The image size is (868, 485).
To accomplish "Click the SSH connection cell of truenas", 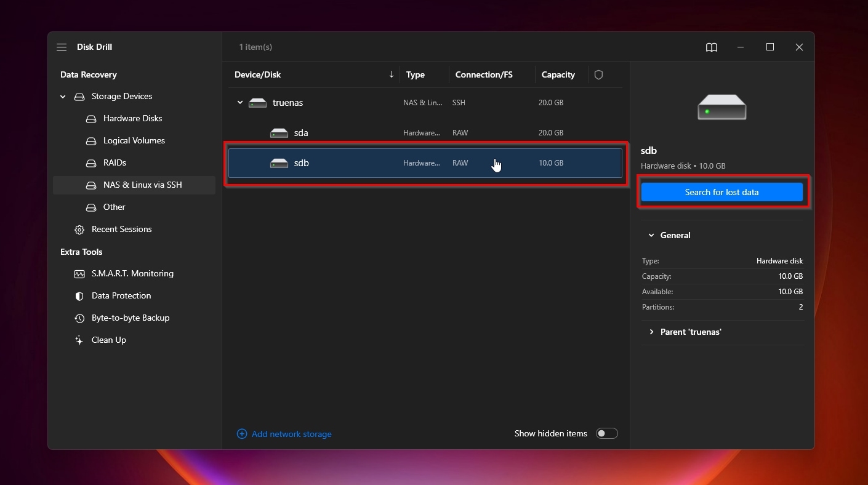I will 459,103.
